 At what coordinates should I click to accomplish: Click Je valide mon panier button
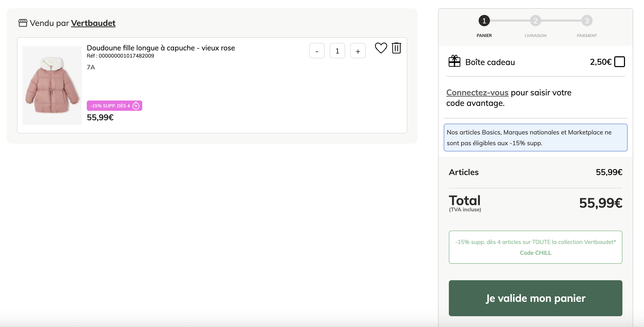(535, 298)
